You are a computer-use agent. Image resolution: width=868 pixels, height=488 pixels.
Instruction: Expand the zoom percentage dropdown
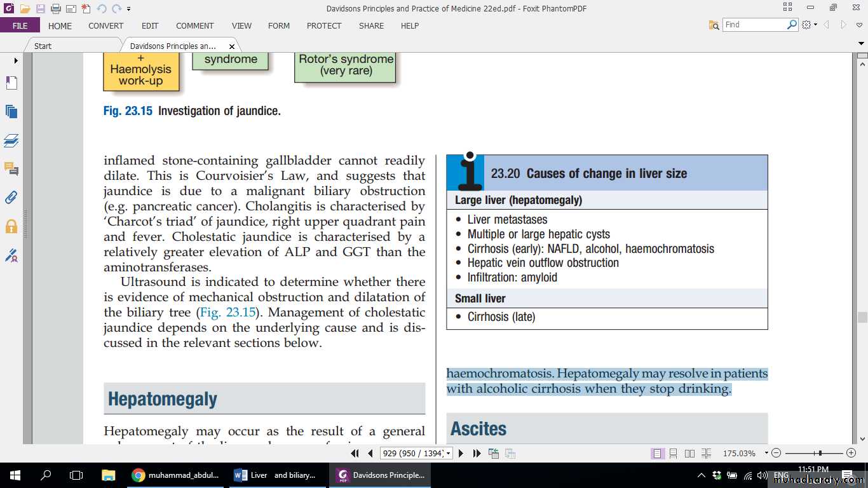tap(766, 454)
